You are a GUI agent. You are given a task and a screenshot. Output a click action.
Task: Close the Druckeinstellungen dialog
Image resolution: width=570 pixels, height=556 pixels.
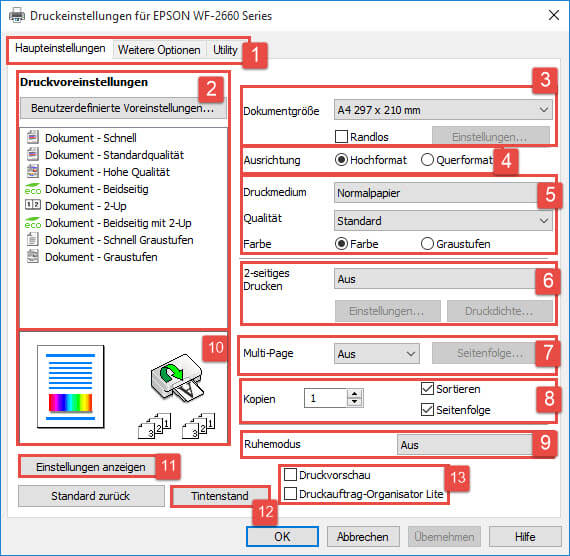point(554,15)
